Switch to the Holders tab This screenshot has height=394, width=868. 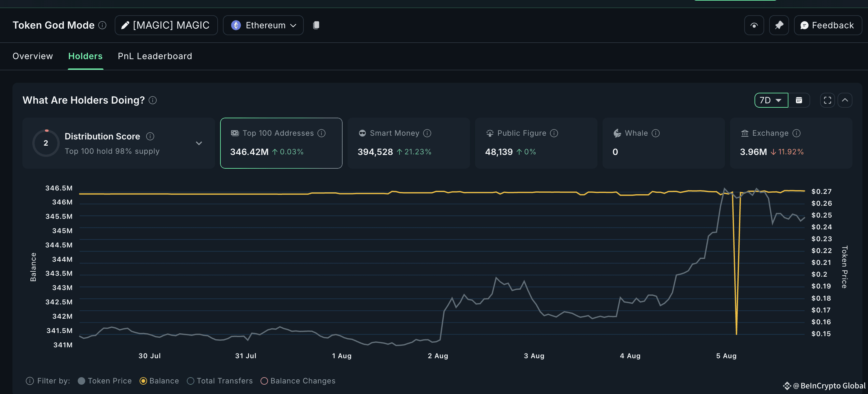tap(85, 56)
